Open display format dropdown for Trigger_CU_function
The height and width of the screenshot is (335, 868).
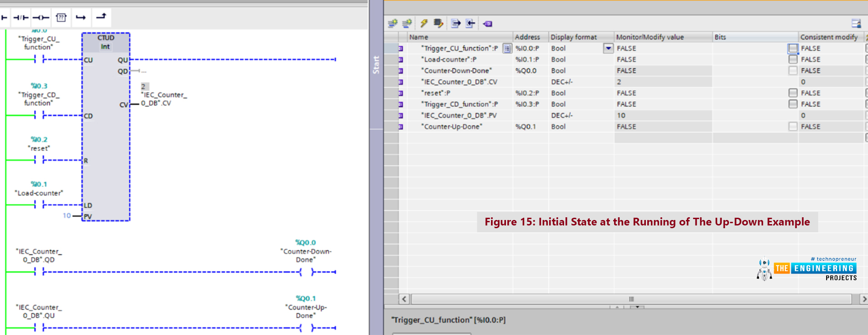click(x=608, y=48)
